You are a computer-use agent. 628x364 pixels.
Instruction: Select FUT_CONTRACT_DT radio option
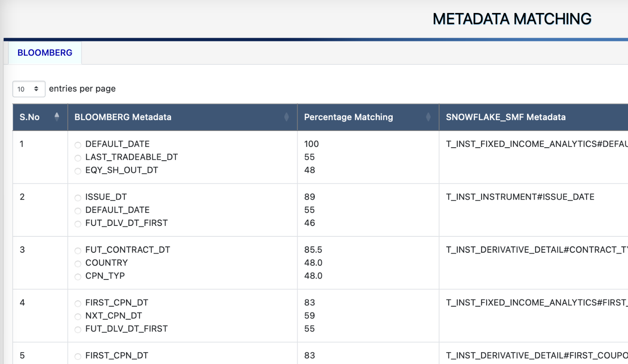[x=78, y=251]
